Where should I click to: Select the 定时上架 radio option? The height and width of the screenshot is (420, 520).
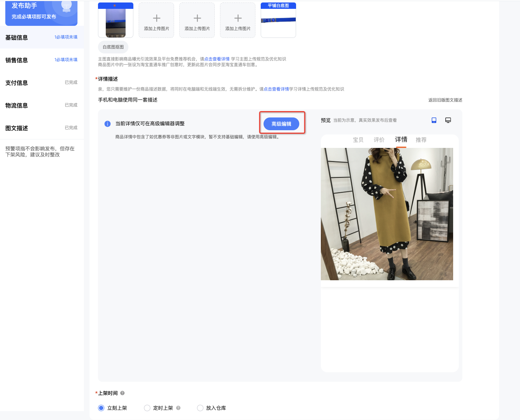[147, 408]
